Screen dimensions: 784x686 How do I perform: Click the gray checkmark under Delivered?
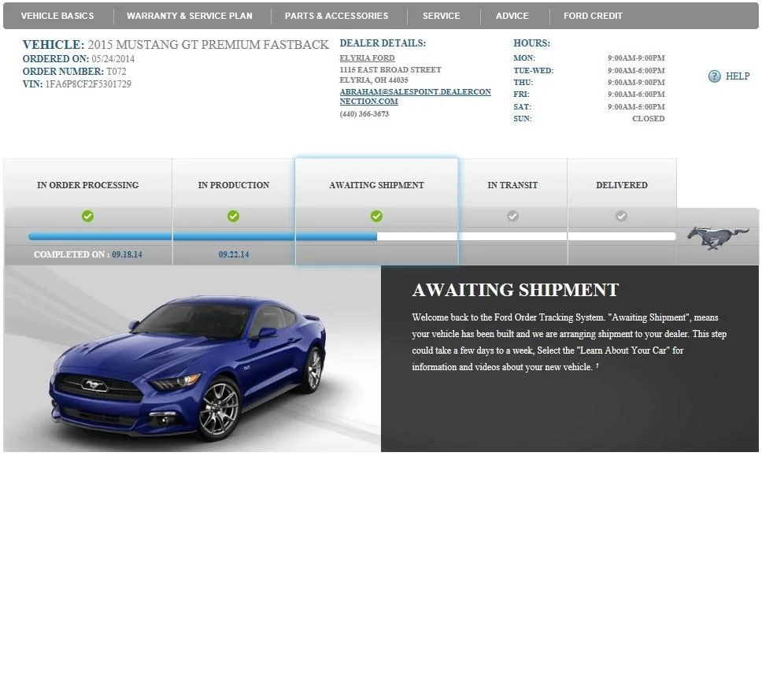pos(621,216)
